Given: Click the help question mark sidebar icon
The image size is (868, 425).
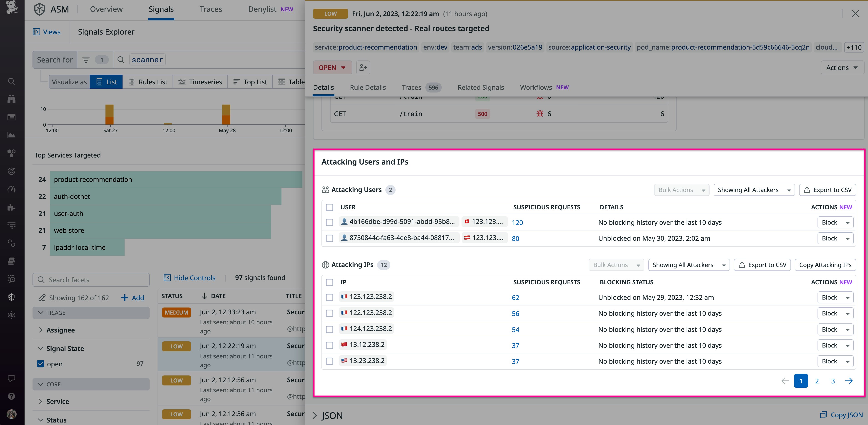Looking at the screenshot, I should 11,396.
